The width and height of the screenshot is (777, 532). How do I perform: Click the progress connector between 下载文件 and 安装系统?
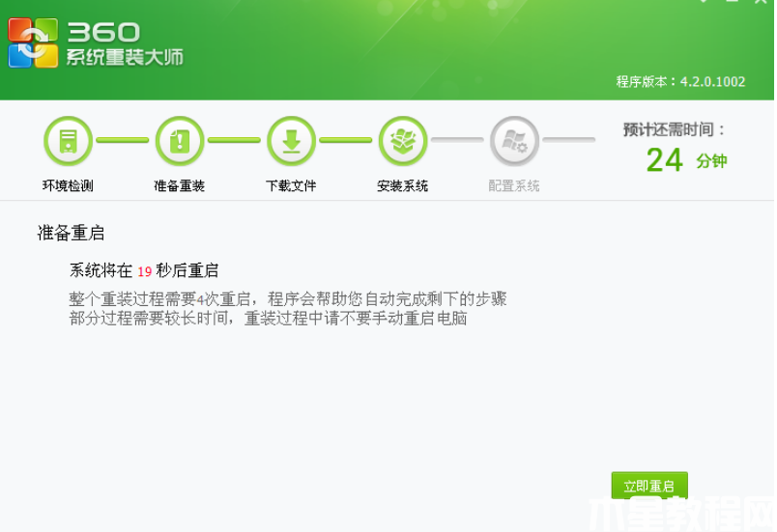(x=345, y=141)
